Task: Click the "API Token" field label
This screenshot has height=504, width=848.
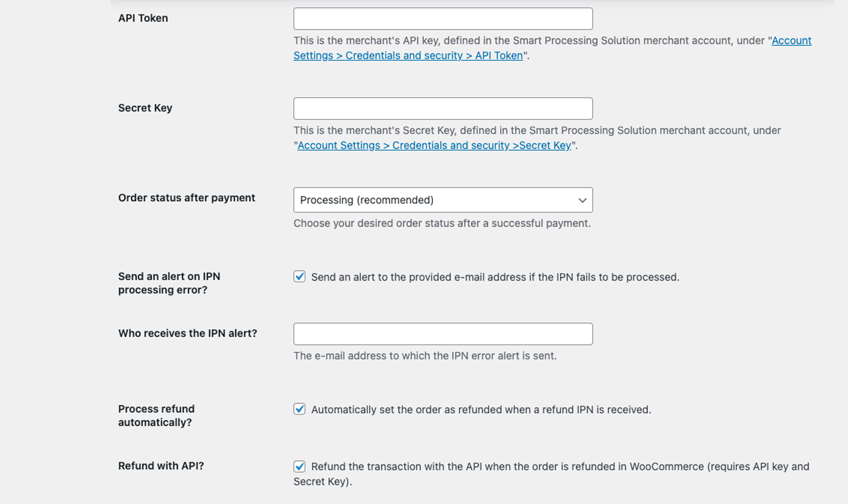Action: (x=143, y=18)
